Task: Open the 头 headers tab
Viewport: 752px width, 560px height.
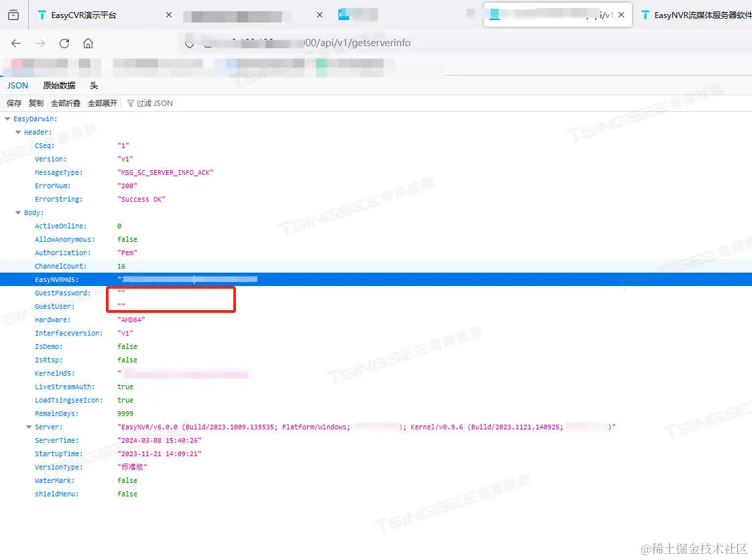Action: 94,85
